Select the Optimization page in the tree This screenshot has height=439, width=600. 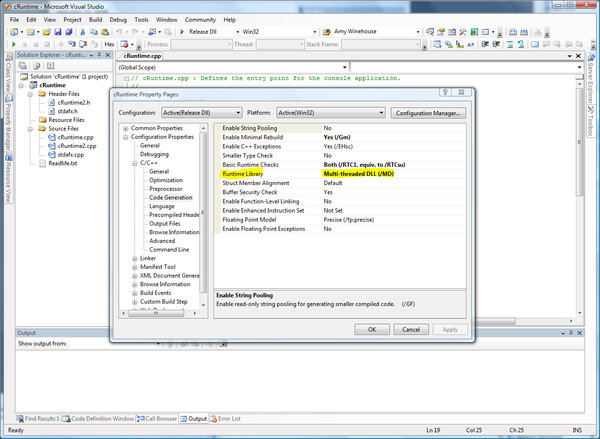point(166,180)
